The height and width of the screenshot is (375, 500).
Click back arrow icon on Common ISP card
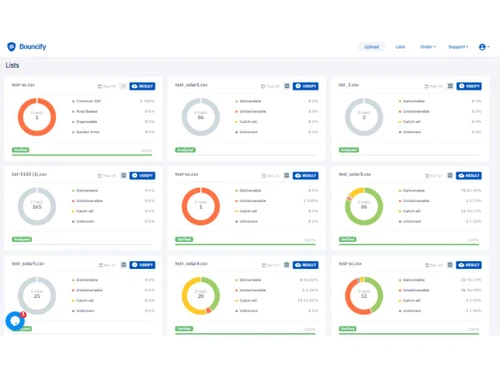click(x=123, y=86)
